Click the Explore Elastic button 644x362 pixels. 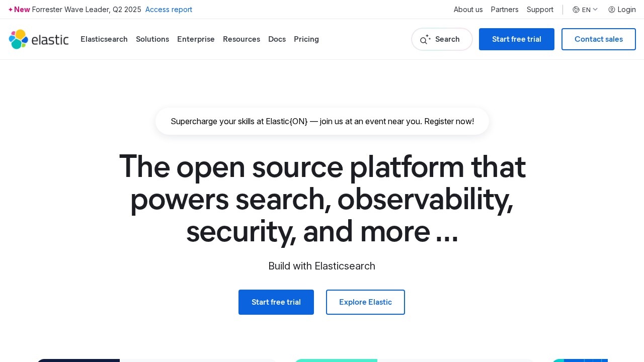(365, 302)
